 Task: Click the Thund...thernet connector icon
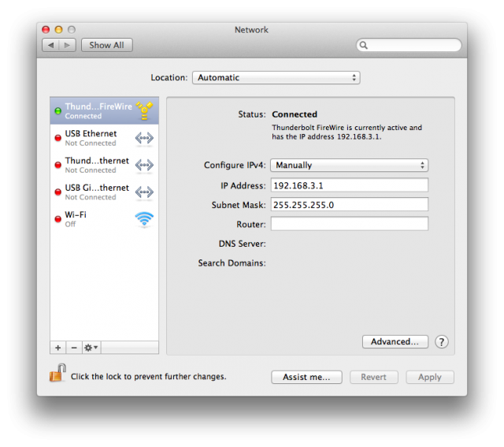tap(144, 166)
